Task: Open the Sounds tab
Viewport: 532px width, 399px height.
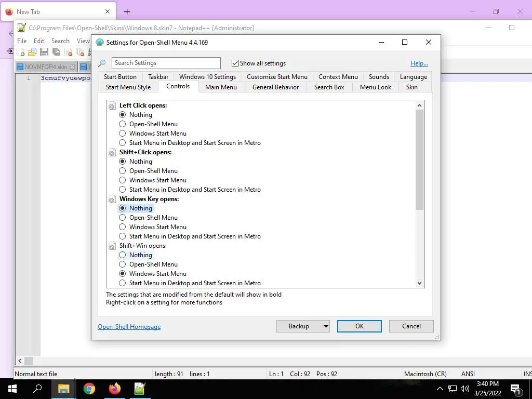Action: click(x=379, y=77)
